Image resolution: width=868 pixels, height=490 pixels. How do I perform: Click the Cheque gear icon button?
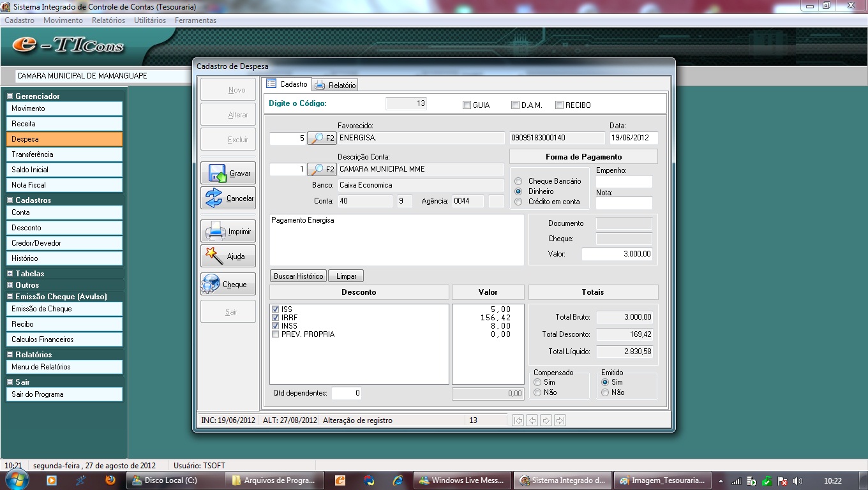click(211, 285)
